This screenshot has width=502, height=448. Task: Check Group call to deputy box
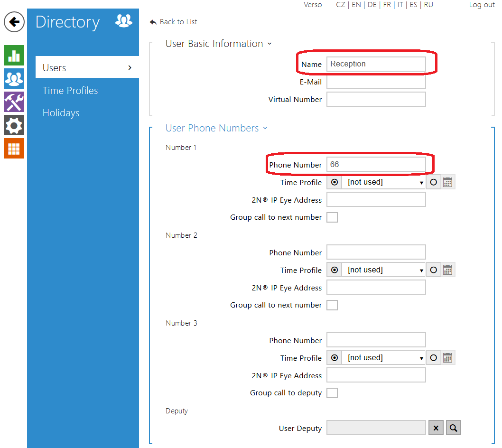tap(332, 393)
